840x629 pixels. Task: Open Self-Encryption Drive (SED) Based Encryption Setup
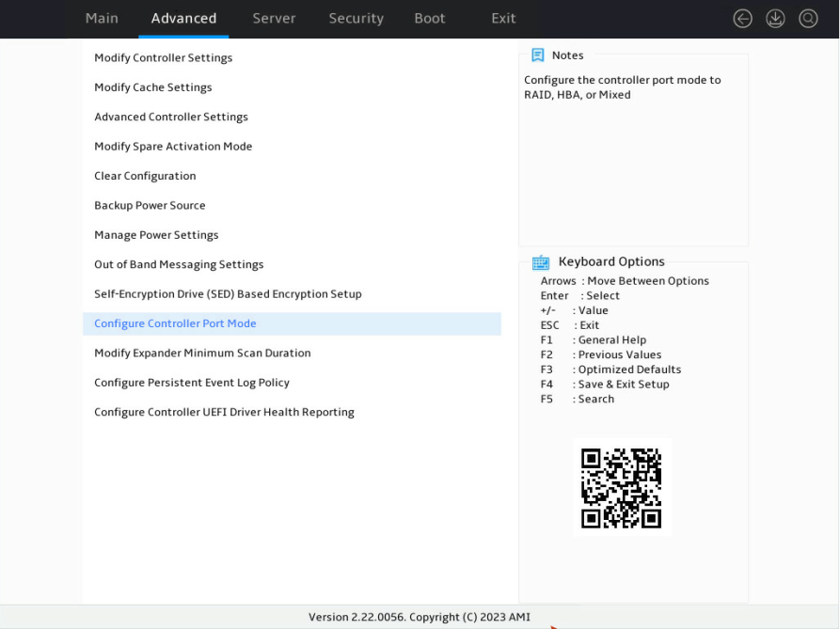click(292, 294)
